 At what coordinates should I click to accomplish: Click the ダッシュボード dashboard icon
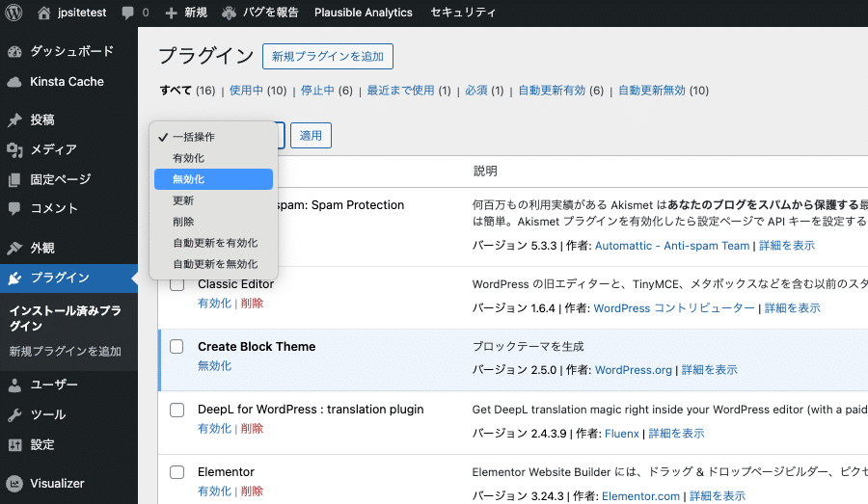pos(14,51)
